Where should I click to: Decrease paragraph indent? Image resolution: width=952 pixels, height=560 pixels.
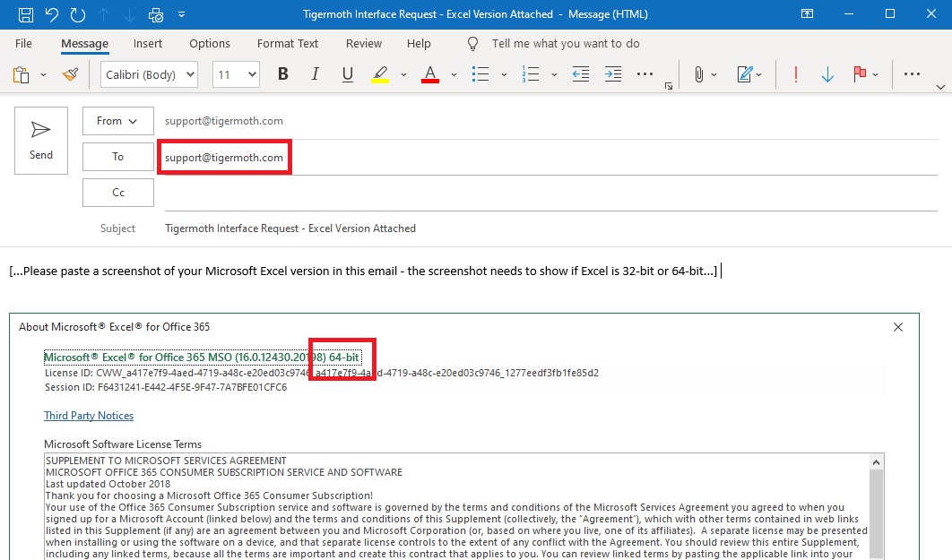580,74
